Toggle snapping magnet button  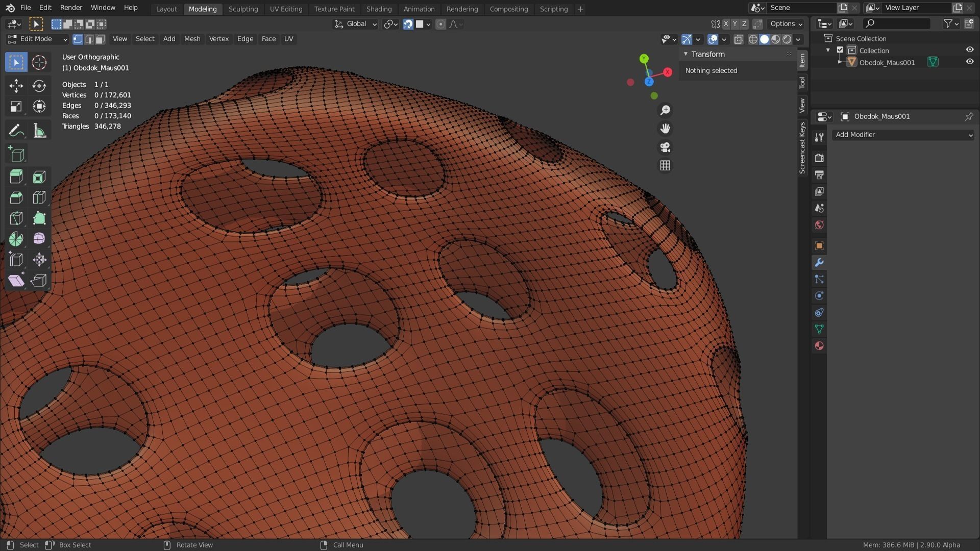408,24
